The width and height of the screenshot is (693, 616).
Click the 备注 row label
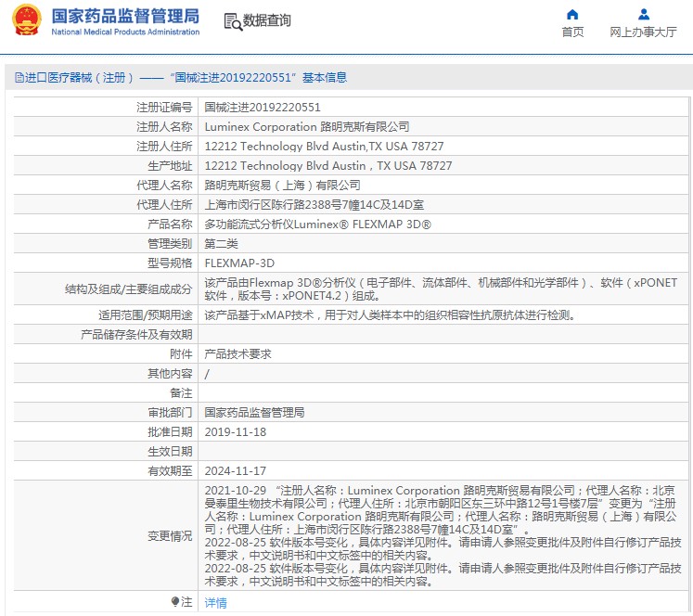point(181,392)
